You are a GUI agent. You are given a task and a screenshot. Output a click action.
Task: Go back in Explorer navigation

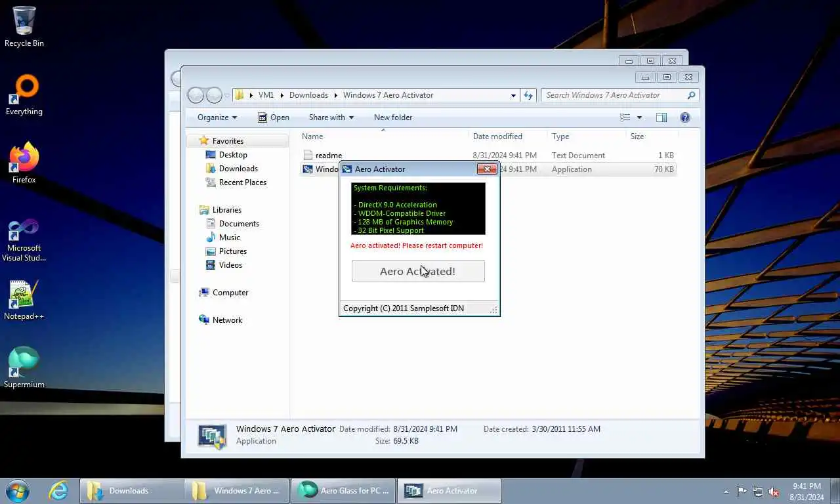point(196,95)
